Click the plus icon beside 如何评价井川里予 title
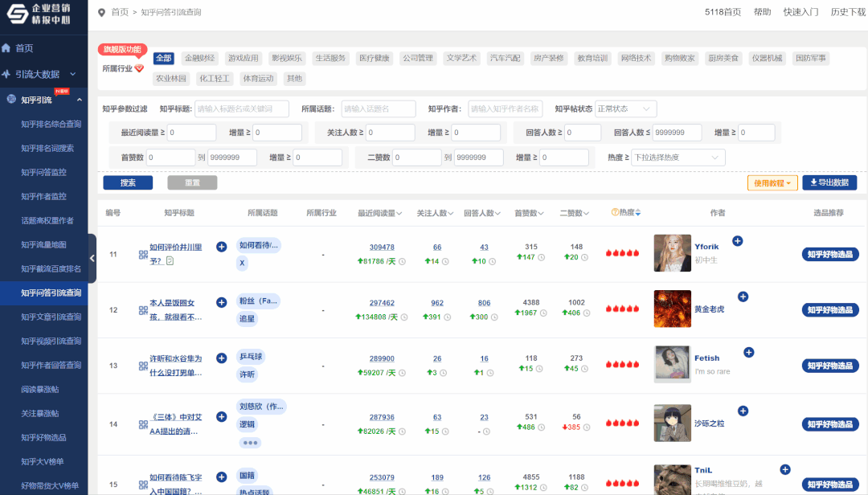This screenshot has height=495, width=868. pos(222,247)
